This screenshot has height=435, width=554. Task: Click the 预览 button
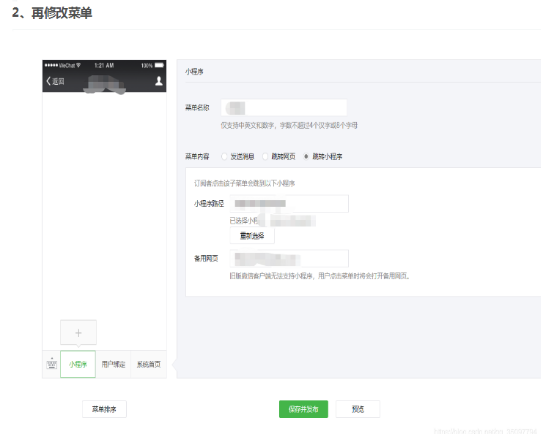[358, 409]
